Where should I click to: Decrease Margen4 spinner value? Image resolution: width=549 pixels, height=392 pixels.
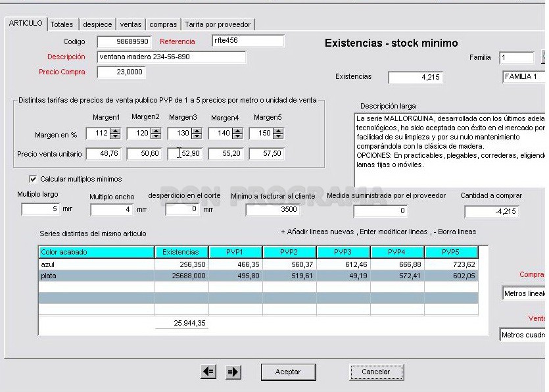[237, 136]
